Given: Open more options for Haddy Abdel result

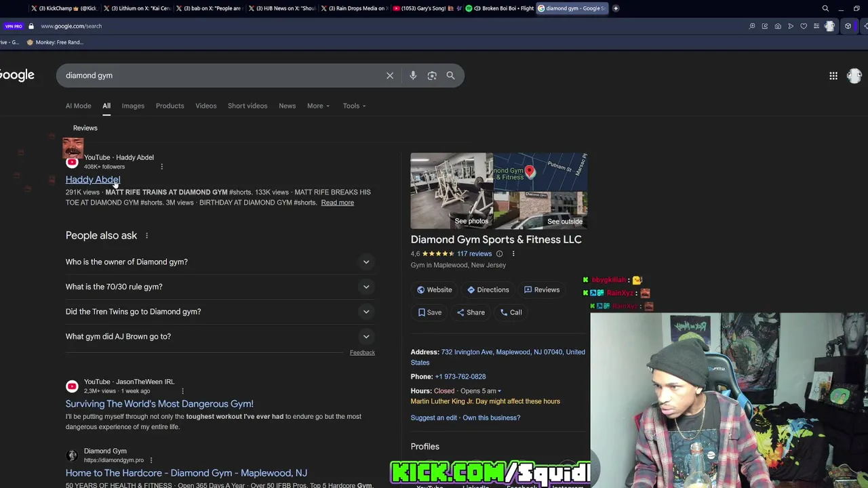Looking at the screenshot, I should (x=161, y=166).
